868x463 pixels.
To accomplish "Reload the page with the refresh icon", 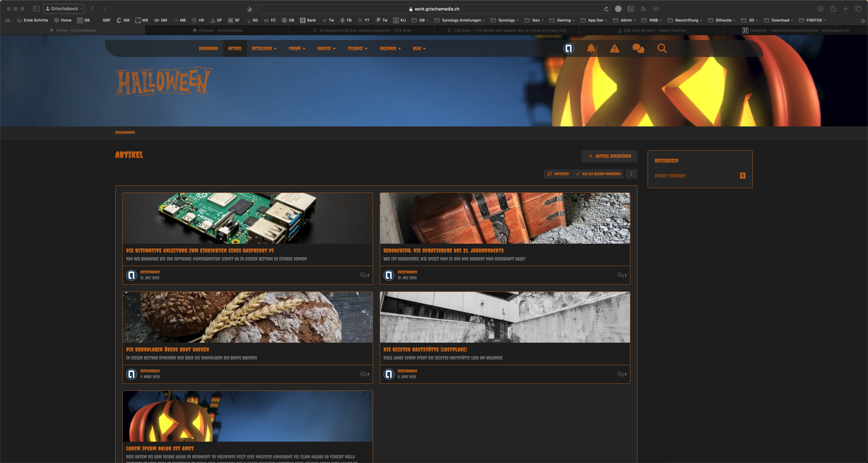I will tap(606, 9).
